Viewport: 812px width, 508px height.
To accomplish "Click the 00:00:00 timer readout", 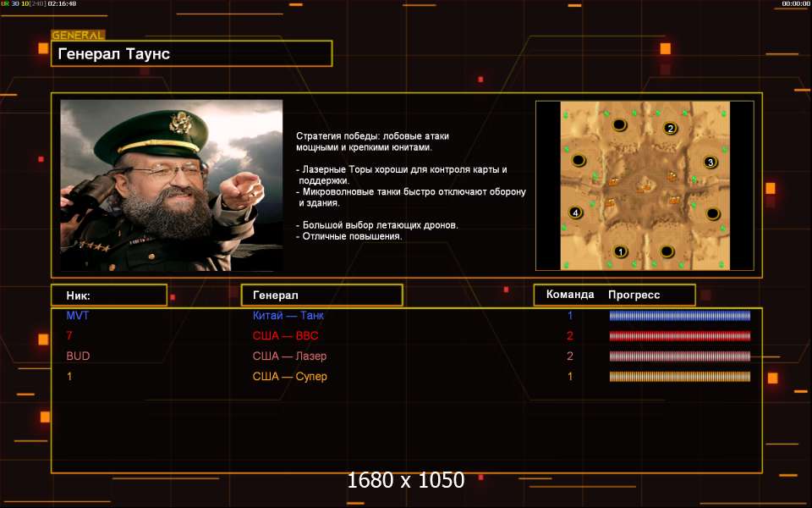I will click(x=795, y=3).
